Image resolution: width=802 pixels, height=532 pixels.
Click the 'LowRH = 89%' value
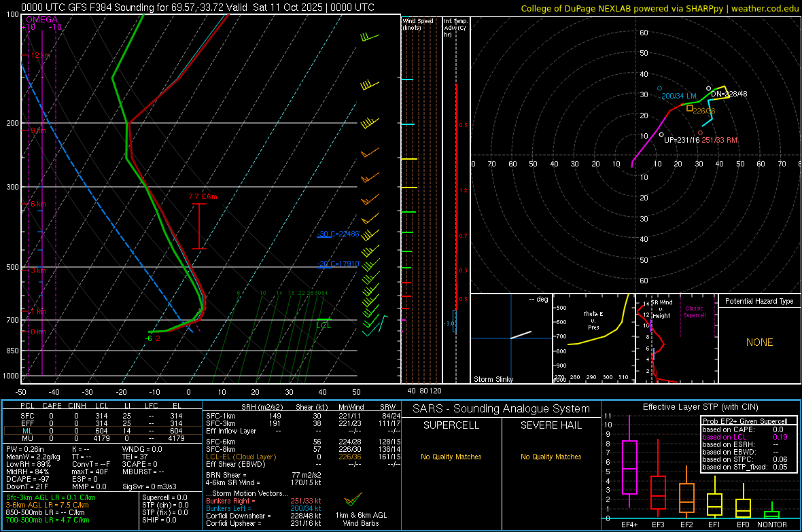coord(28,464)
